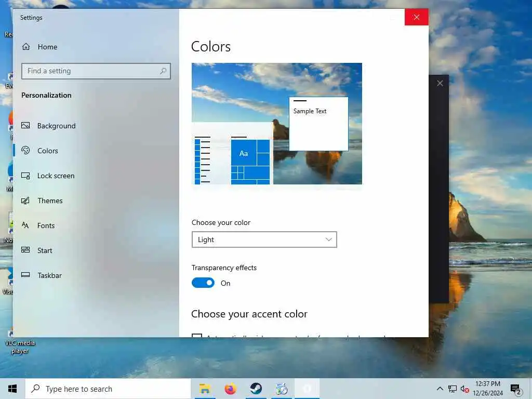
Task: Open Steam from the taskbar
Action: tap(256, 389)
